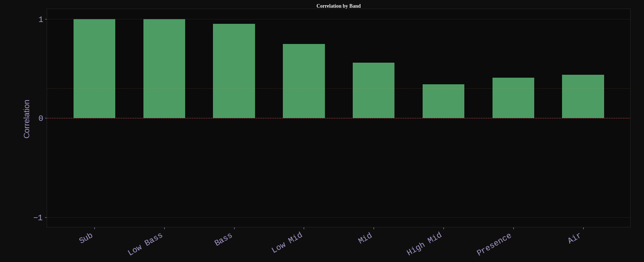Click the 'Presence' x-axis label
This screenshot has height=262, width=644.
(494, 244)
